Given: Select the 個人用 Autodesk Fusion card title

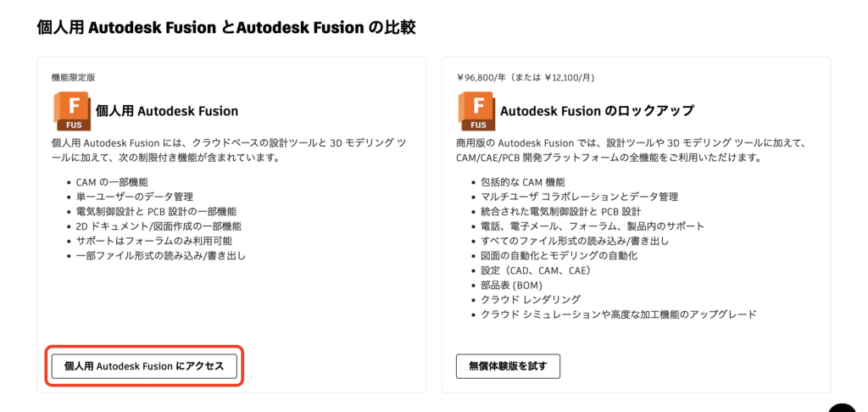Looking at the screenshot, I should (167, 111).
